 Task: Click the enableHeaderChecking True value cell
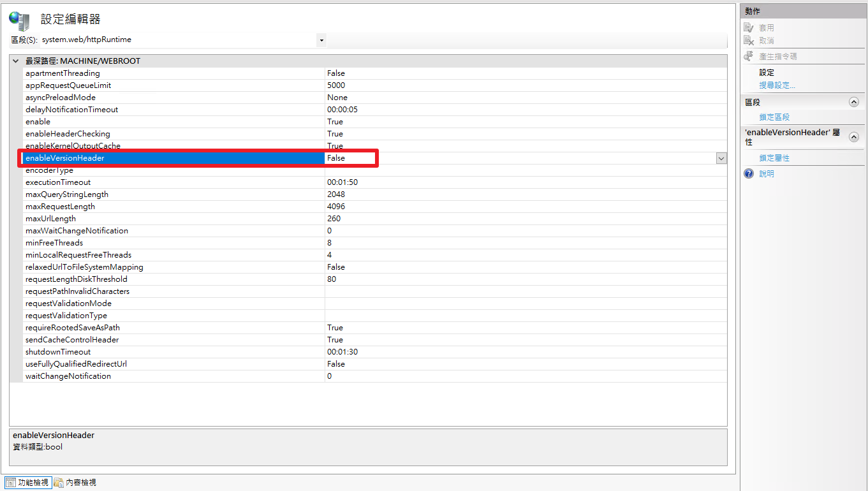[x=335, y=134]
